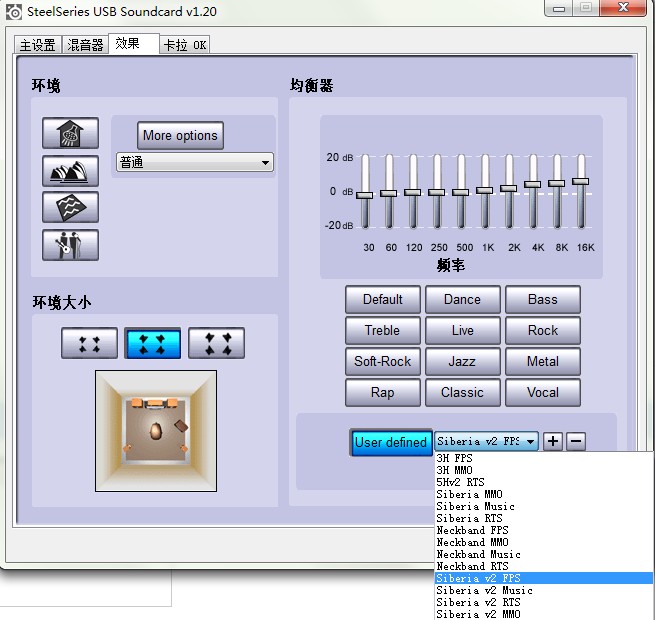Click the 4K equalizer slider handle

(533, 184)
